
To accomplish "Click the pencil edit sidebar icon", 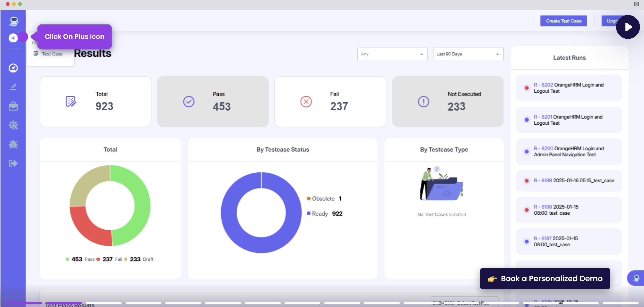I will 13,87.
